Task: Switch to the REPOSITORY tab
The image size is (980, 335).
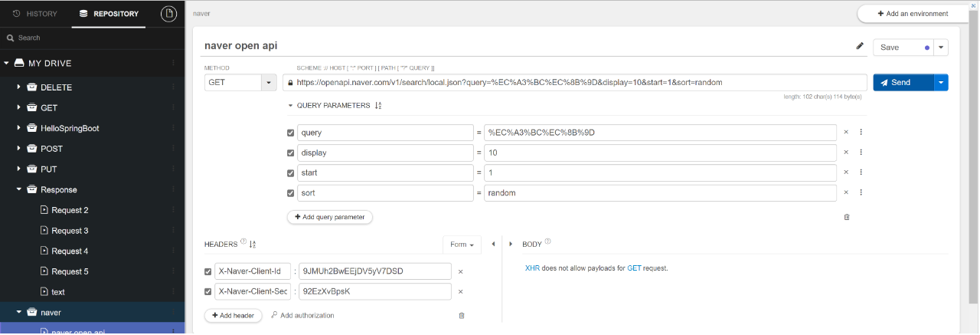Action: [x=109, y=14]
